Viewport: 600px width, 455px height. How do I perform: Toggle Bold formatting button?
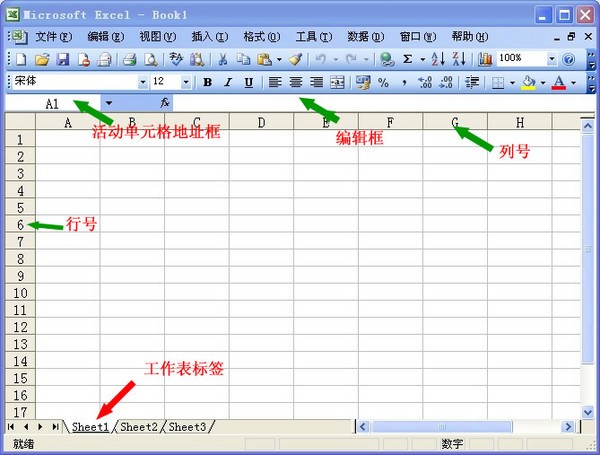click(x=207, y=82)
